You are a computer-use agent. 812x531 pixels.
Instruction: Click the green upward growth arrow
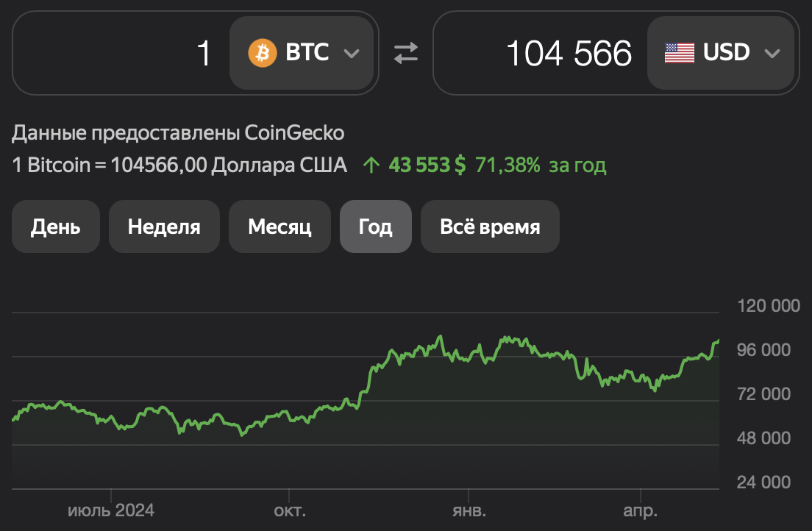tap(372, 165)
